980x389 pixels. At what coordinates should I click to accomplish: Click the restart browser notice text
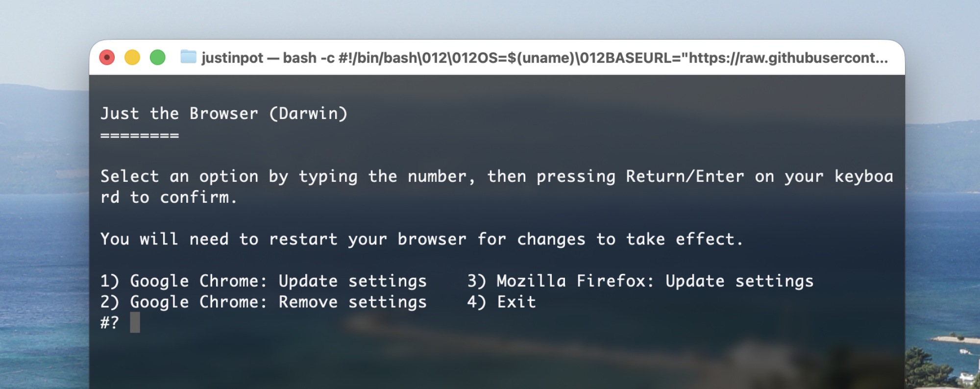pyautogui.click(x=421, y=239)
